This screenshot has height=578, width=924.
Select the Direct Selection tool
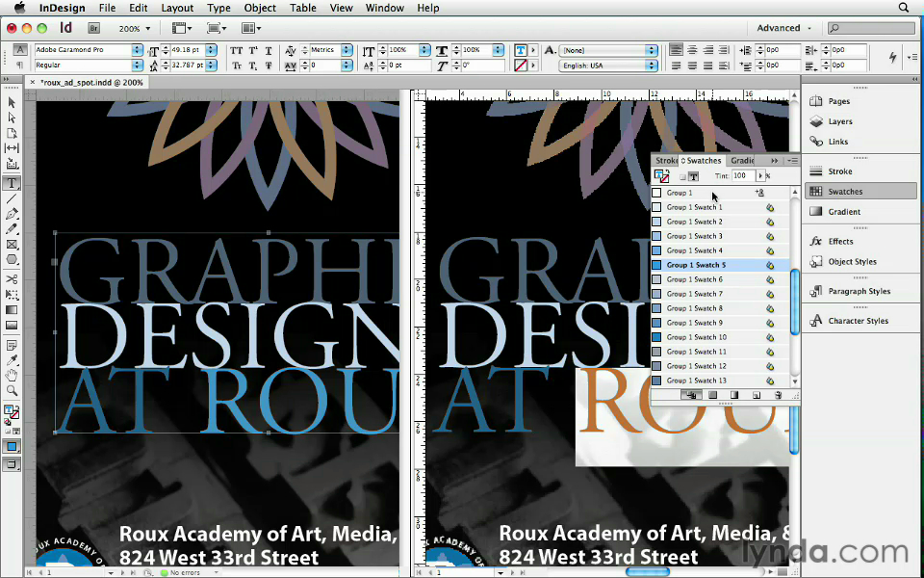pyautogui.click(x=12, y=118)
